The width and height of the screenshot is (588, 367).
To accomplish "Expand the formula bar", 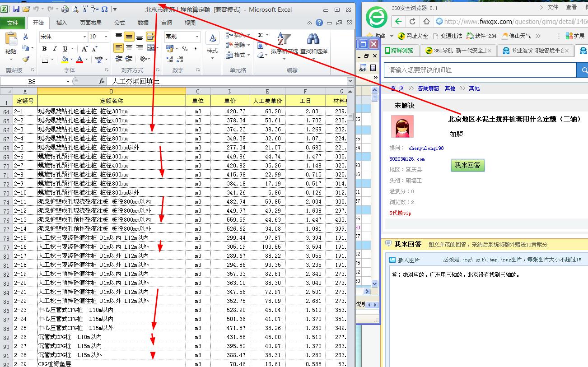I will [350, 81].
